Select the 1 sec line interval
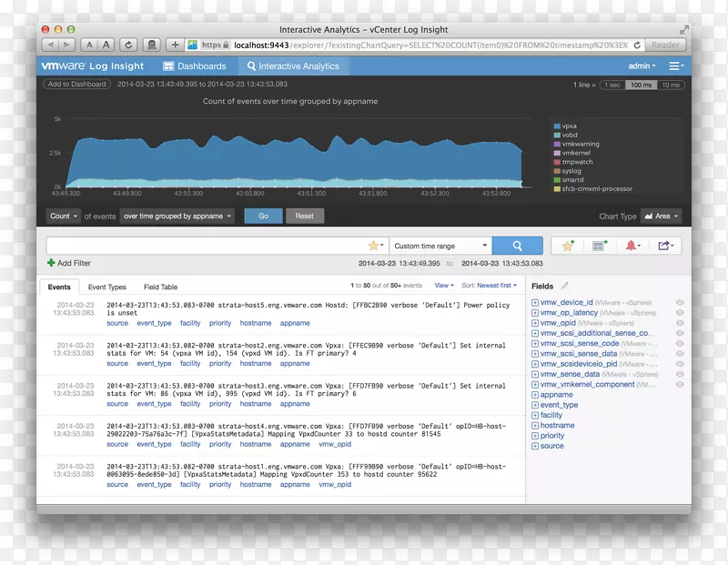728x565 pixels. pyautogui.click(x=611, y=85)
